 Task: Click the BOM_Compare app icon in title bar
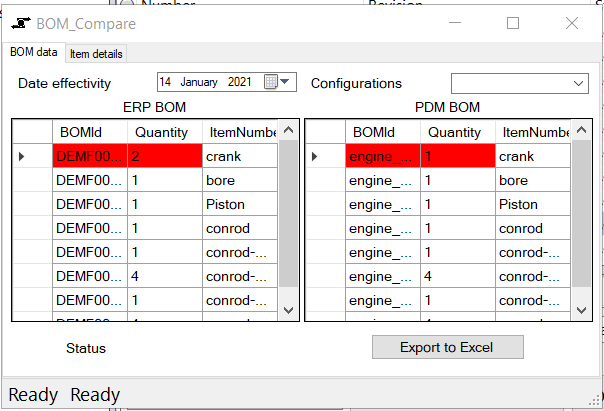pyautogui.click(x=22, y=23)
